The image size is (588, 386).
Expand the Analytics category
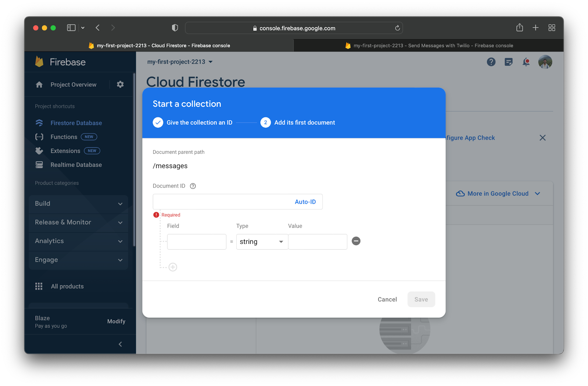click(78, 241)
